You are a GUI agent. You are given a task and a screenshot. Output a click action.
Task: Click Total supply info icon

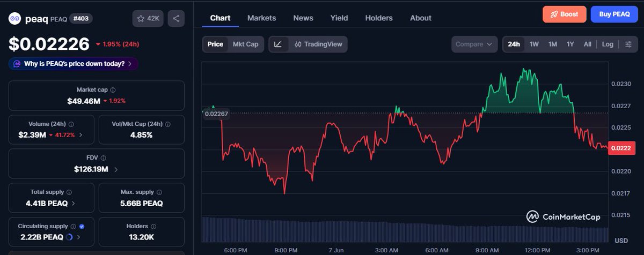pos(69,192)
